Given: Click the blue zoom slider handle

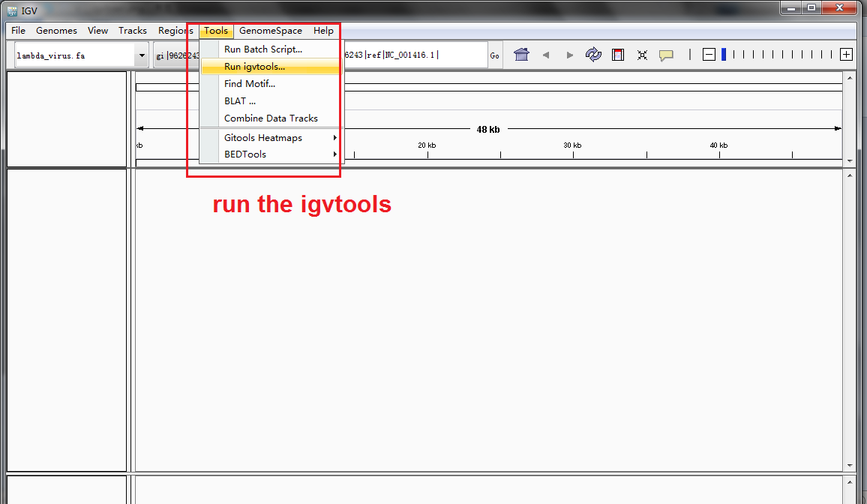Looking at the screenshot, I should (x=724, y=54).
